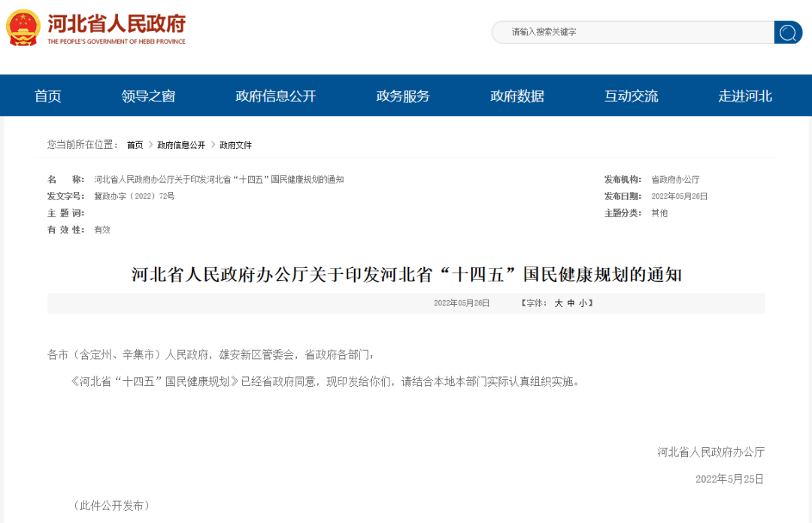This screenshot has height=523, width=812.
Task: Click the large article headline
Action: click(x=407, y=275)
